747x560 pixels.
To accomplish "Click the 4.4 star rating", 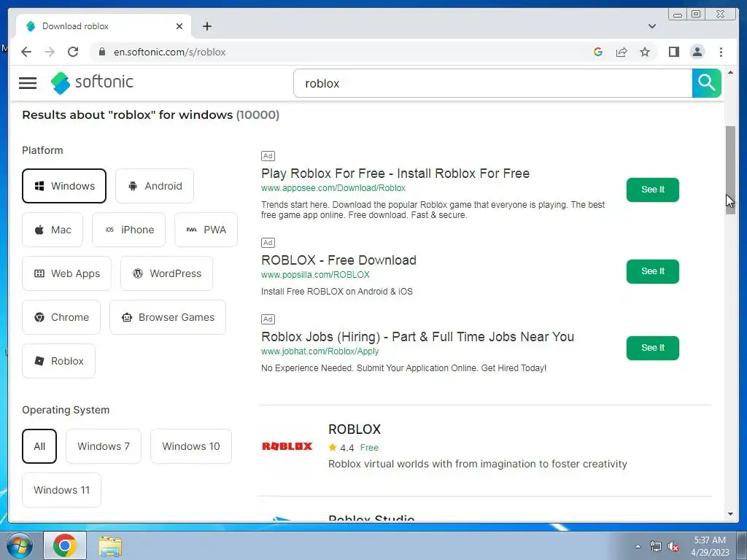I will [341, 448].
